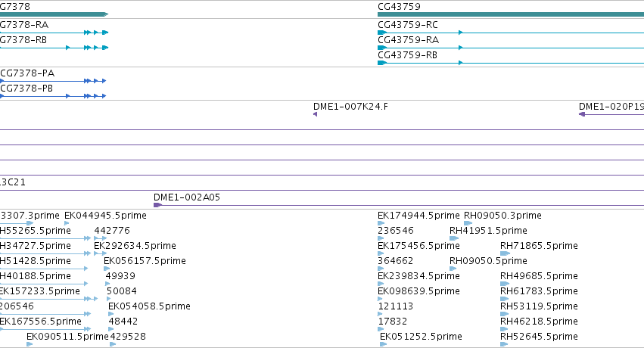644x348 pixels.
Task: Click the CG7378-PA protein label
Action: pyautogui.click(x=27, y=73)
